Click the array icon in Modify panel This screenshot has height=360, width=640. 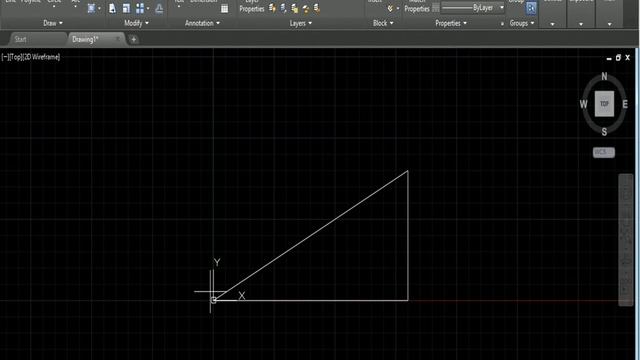(140, 8)
